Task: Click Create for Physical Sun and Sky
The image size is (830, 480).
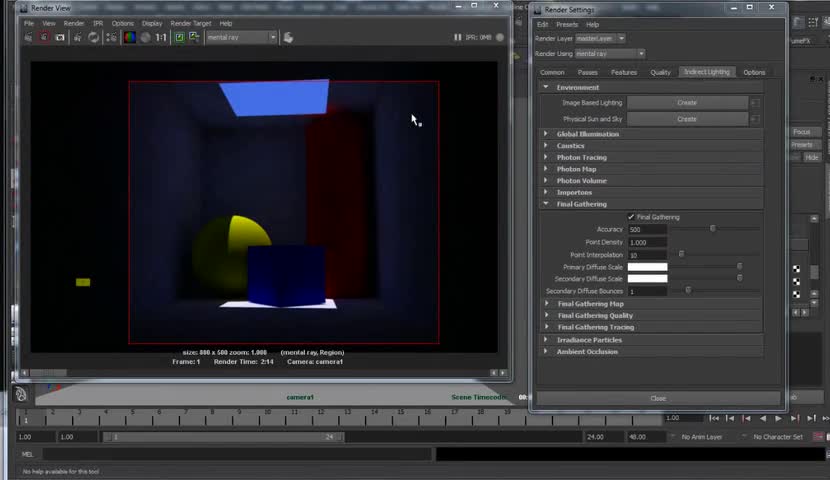Action: tap(687, 119)
